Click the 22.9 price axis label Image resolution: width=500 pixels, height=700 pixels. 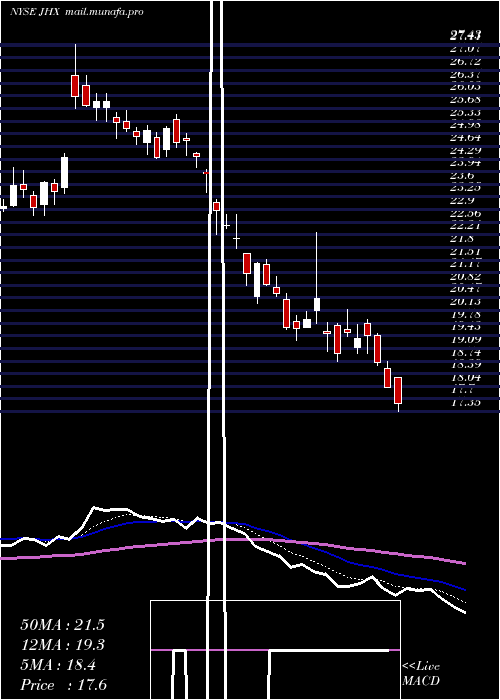tap(462, 200)
